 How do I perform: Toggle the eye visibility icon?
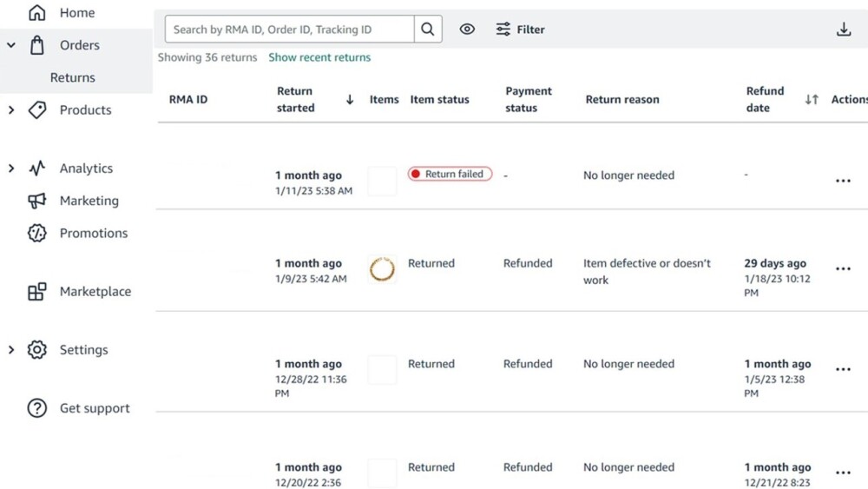(x=467, y=30)
